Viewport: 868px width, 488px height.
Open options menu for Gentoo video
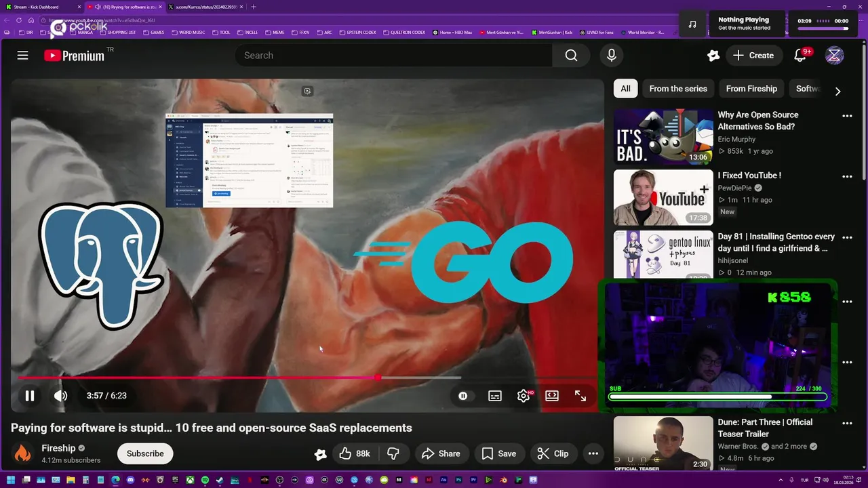click(x=847, y=237)
